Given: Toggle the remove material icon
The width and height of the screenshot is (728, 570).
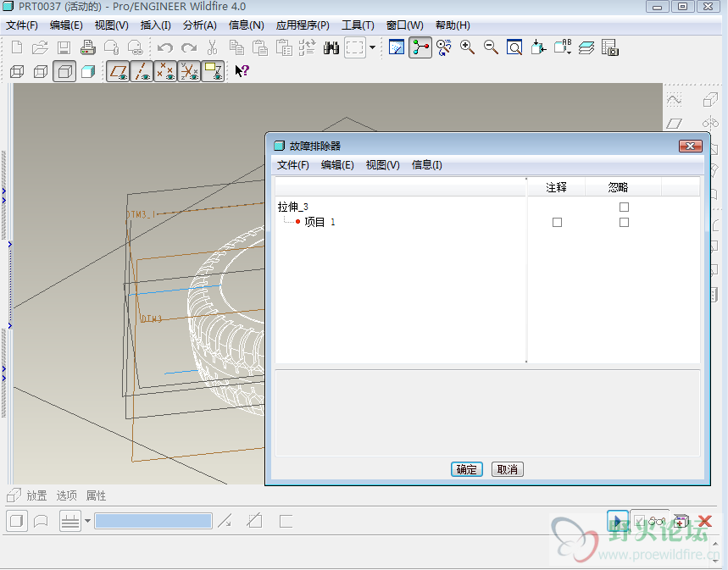Looking at the screenshot, I should coord(254,521).
